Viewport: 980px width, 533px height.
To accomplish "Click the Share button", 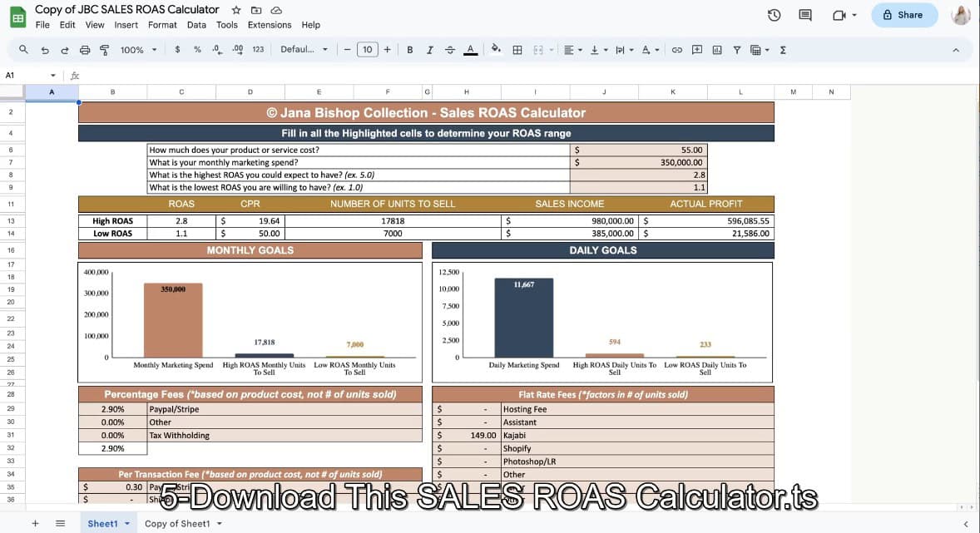I will pos(903,15).
